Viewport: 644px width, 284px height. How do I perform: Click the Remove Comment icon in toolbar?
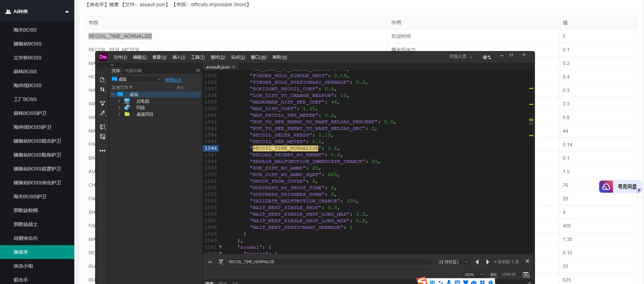click(102, 137)
